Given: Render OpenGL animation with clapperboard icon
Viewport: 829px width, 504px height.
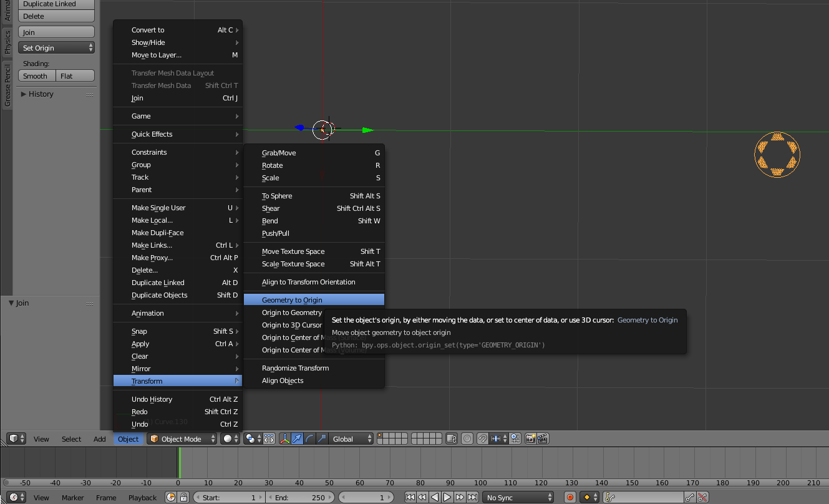Looking at the screenshot, I should point(543,439).
